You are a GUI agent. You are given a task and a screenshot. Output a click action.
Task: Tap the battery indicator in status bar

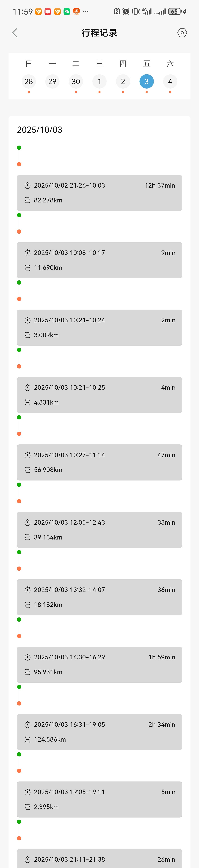coord(174,11)
